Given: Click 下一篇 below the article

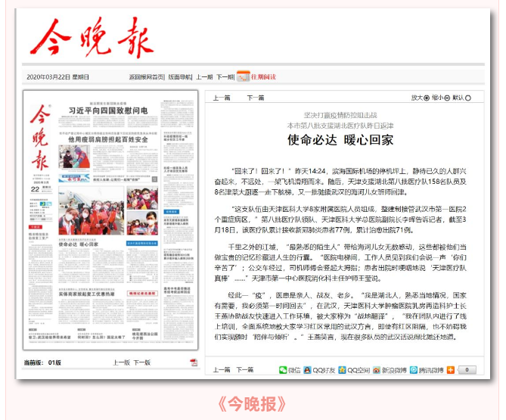Looking at the screenshot, I should point(245,370).
